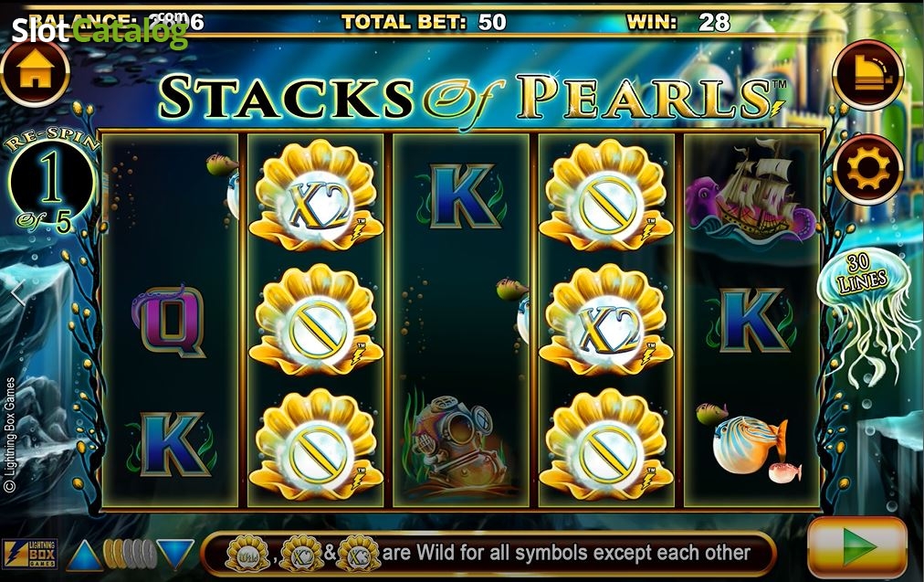Click the left arrow chevron at screen edge
Viewport: 924px width, 582px height.
click(17, 293)
